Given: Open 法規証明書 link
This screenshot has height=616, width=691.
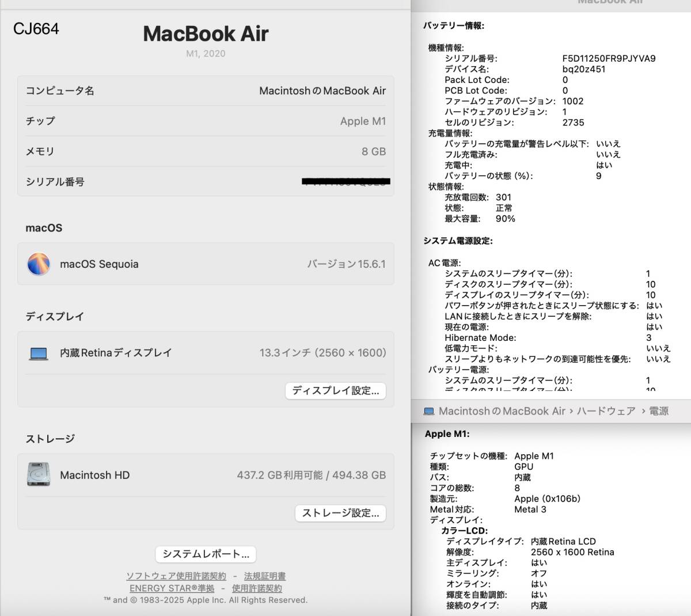Looking at the screenshot, I should tap(265, 576).
